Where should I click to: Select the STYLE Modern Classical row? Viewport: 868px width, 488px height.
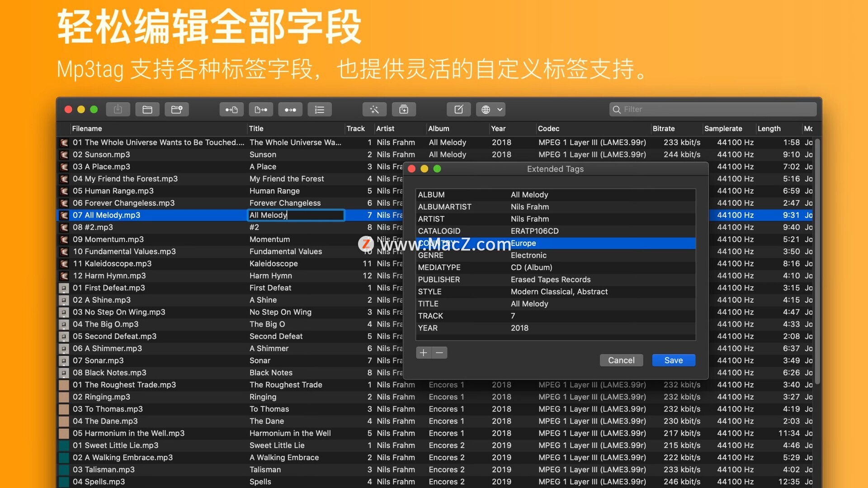555,292
